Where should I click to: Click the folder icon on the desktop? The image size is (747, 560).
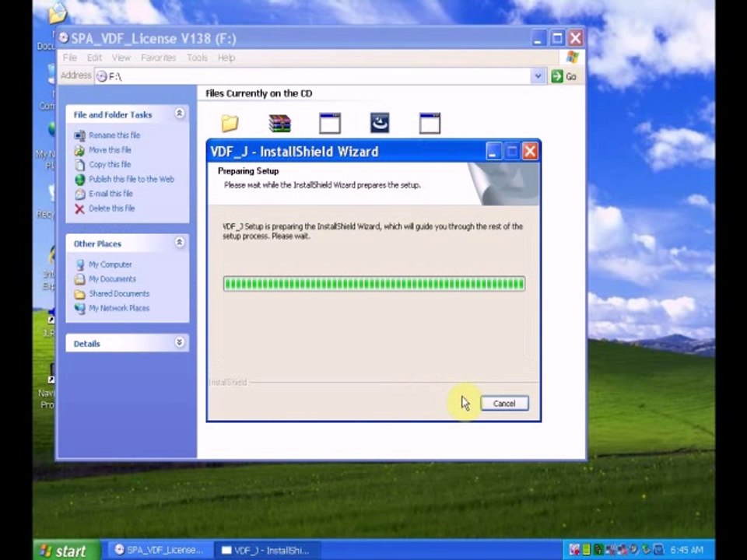(x=57, y=13)
